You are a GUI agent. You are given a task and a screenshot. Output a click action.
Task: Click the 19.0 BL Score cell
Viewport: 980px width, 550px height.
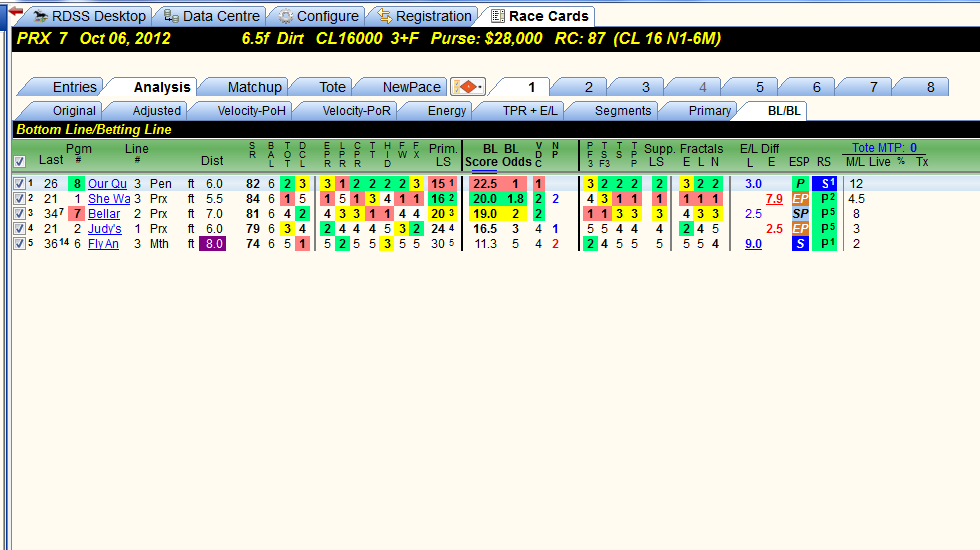coord(484,214)
